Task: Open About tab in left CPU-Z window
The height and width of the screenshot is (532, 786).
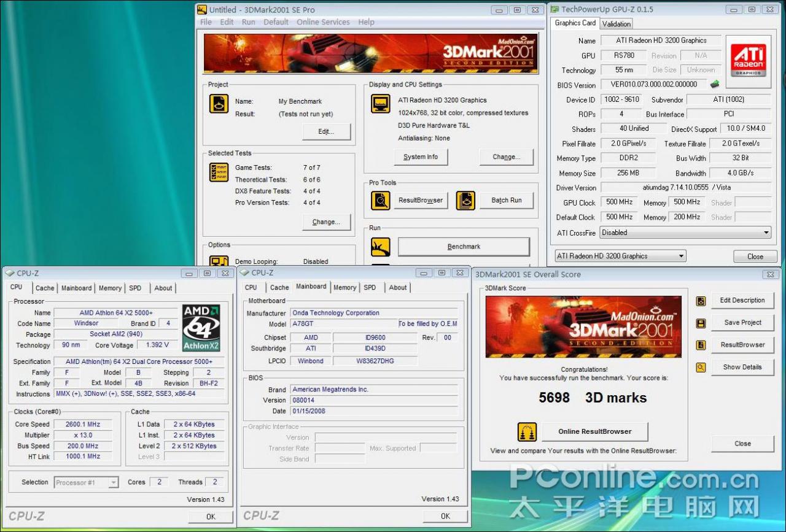Action: click(x=163, y=288)
